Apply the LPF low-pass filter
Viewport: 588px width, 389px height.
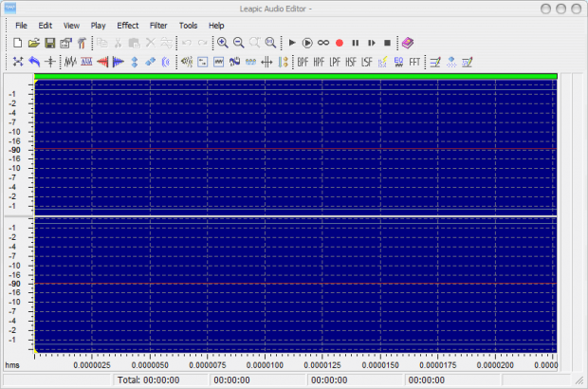point(334,62)
